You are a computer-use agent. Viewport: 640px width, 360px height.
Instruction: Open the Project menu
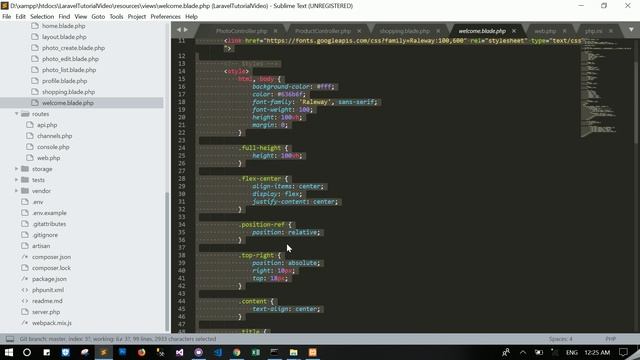tap(137, 17)
